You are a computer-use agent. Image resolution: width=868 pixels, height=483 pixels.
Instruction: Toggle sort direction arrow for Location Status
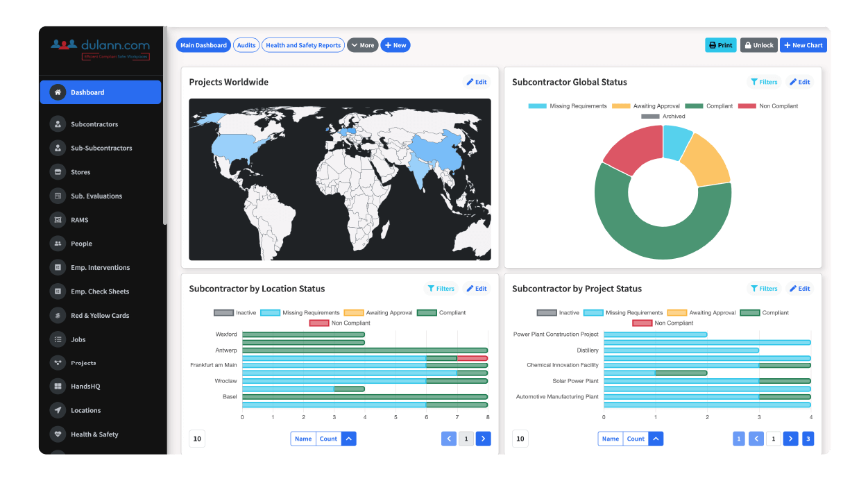(349, 439)
